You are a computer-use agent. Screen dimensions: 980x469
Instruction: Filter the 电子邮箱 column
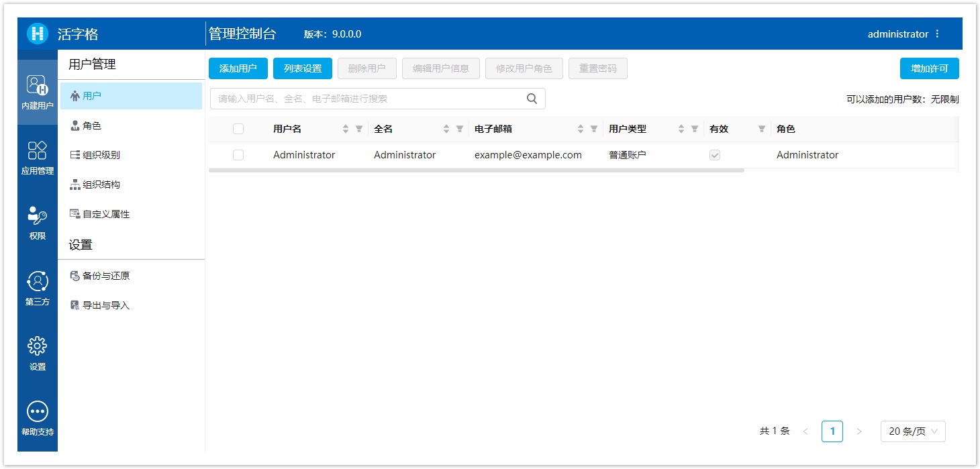(x=594, y=129)
